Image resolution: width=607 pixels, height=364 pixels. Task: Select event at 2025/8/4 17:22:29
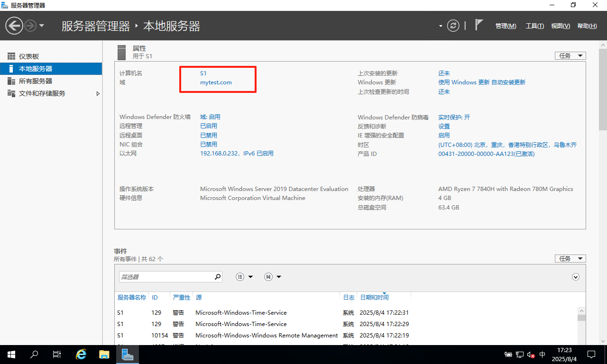point(346,324)
